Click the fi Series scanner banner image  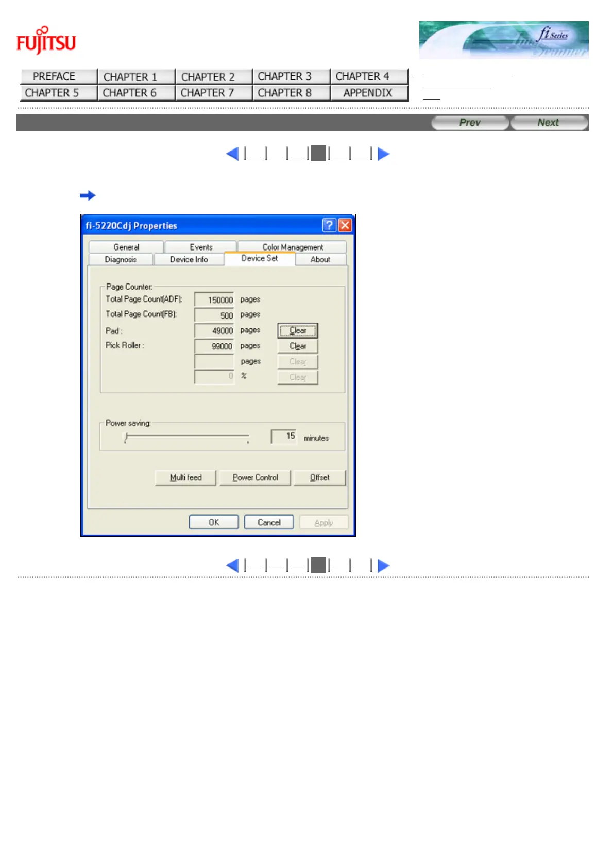point(503,40)
